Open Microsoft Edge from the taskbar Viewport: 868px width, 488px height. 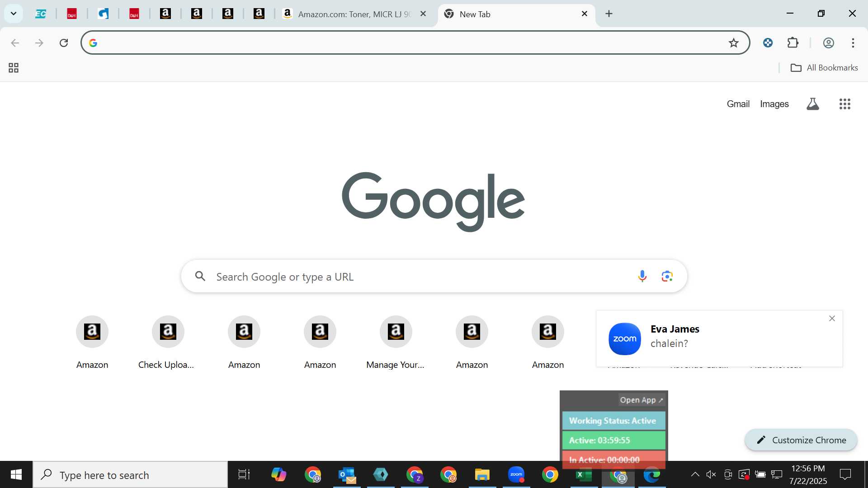click(652, 475)
